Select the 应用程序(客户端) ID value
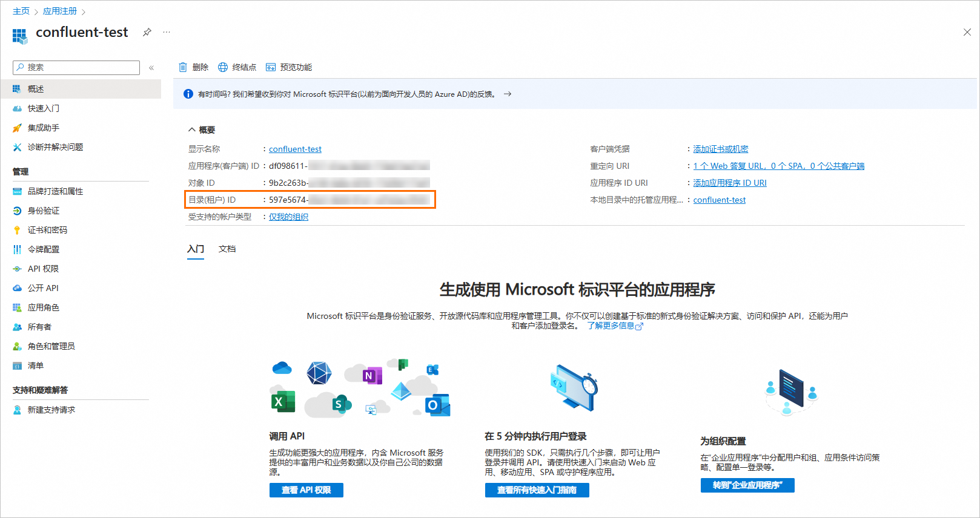The image size is (980, 518). [349, 166]
